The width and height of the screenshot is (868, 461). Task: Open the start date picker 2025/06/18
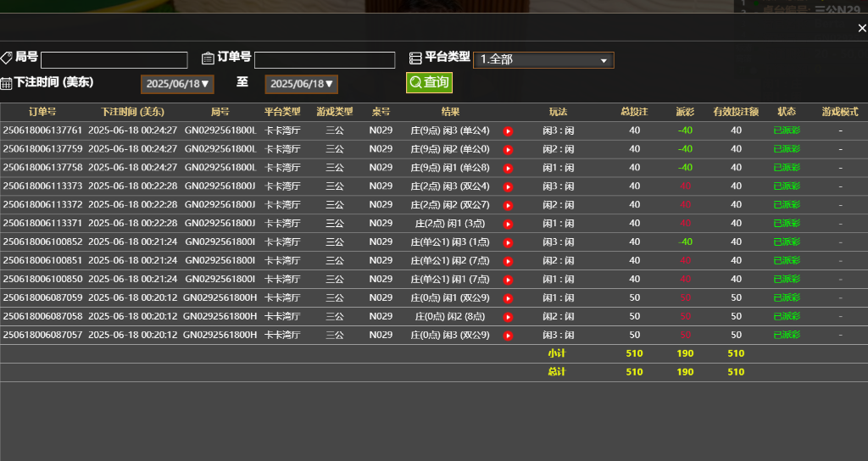(177, 84)
